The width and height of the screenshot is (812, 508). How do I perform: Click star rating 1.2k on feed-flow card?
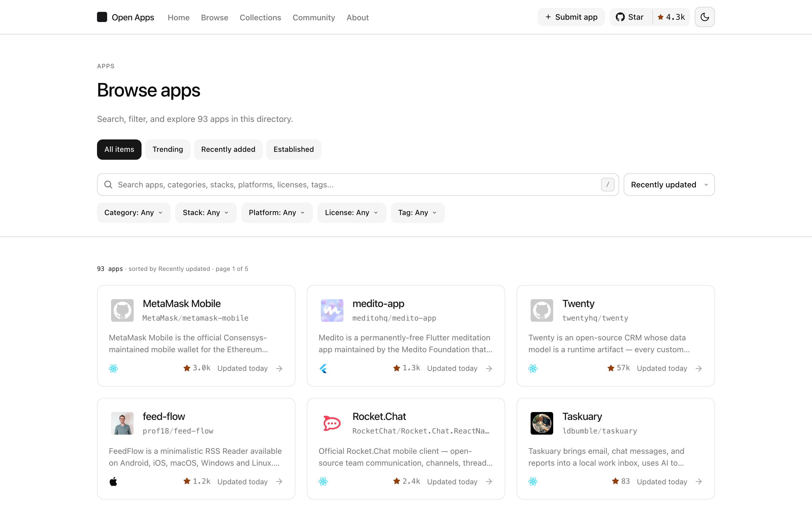pos(197,481)
